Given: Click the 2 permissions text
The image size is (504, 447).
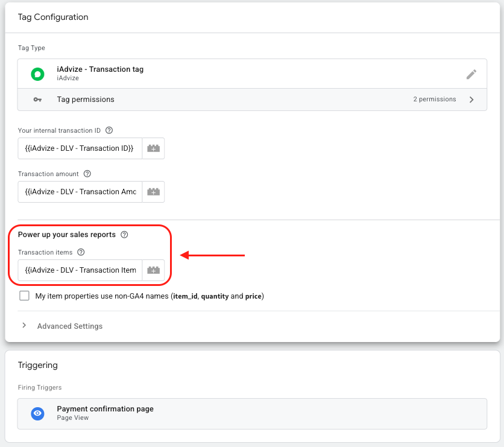Looking at the screenshot, I should [434, 100].
